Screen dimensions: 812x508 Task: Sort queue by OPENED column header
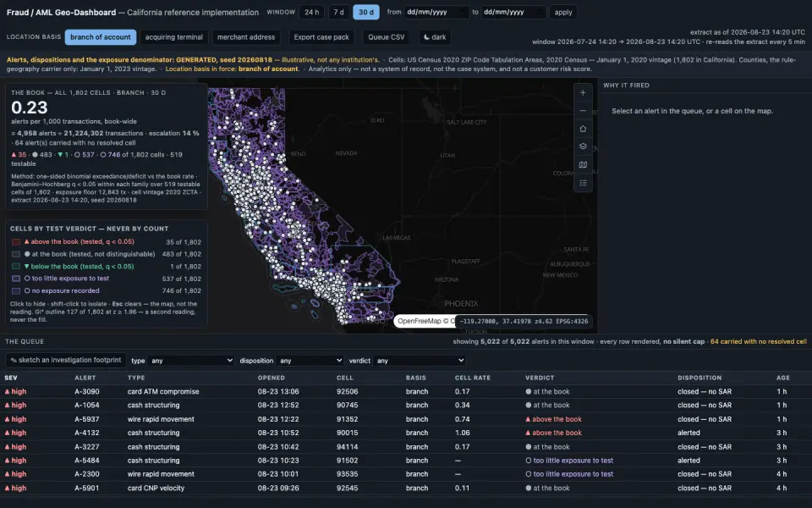272,378
